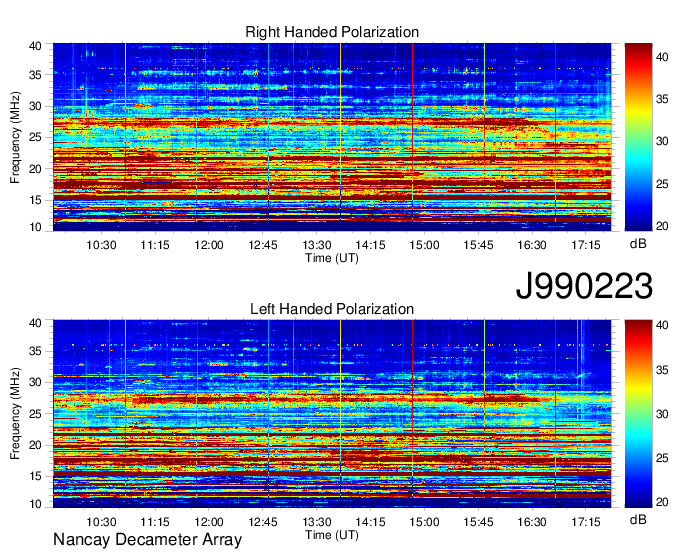Click 15 MHz tick on left-handed frequency axis
This screenshot has width=680, height=552.
35,477
